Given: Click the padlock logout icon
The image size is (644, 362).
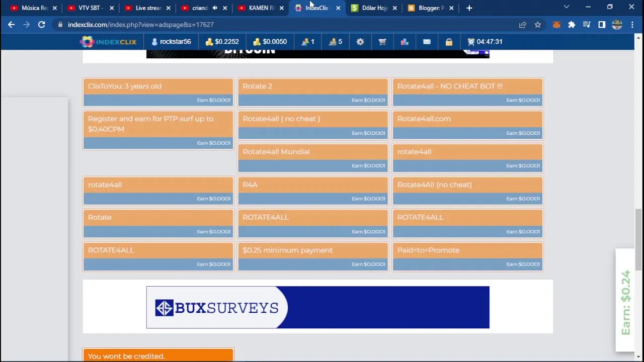Looking at the screenshot, I should (x=449, y=42).
